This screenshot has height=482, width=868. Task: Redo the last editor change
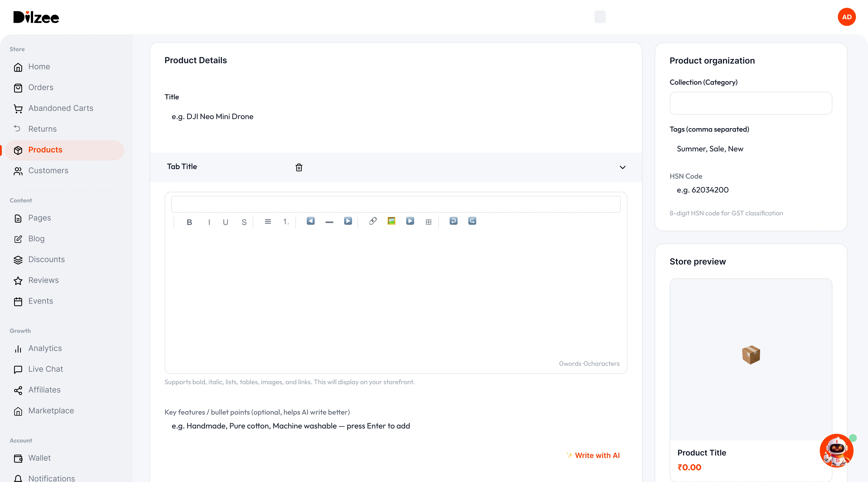[x=472, y=221]
